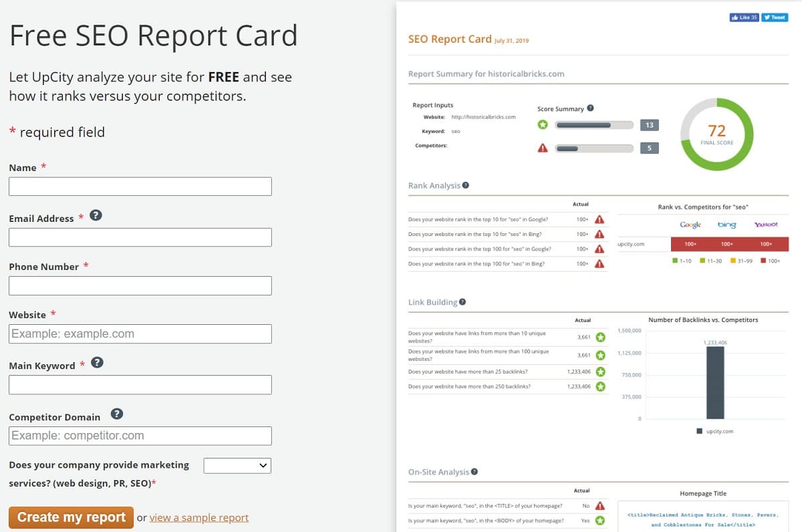Click the Phone Number input field
This screenshot has width=802, height=532.
[x=140, y=285]
